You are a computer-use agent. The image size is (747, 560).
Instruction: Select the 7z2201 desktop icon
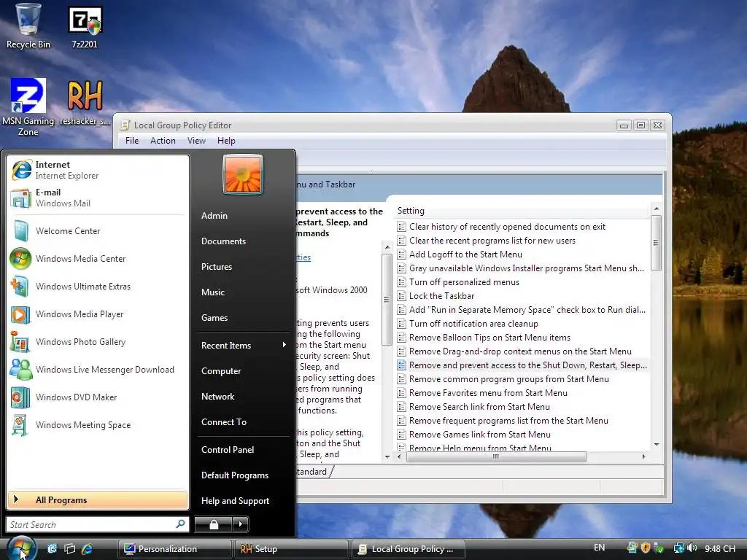pos(85,27)
